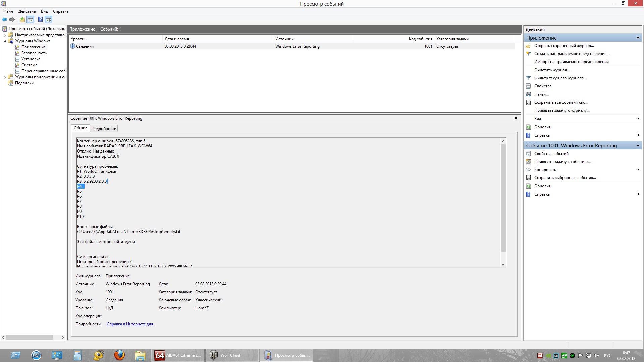Click the information icon in event row

tap(72, 46)
